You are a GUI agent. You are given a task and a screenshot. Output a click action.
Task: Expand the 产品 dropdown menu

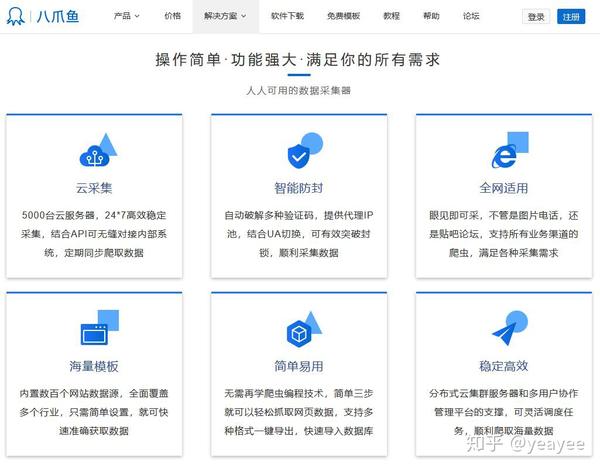point(127,16)
